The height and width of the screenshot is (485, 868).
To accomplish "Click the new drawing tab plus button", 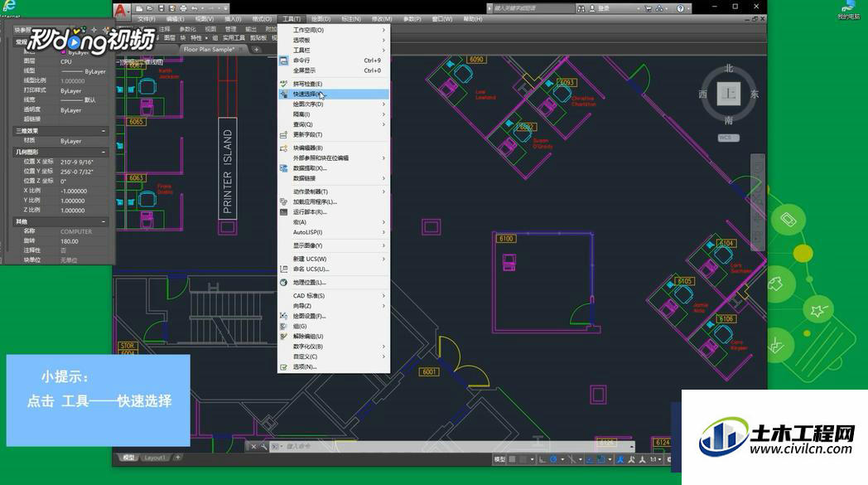I will pyautogui.click(x=256, y=50).
